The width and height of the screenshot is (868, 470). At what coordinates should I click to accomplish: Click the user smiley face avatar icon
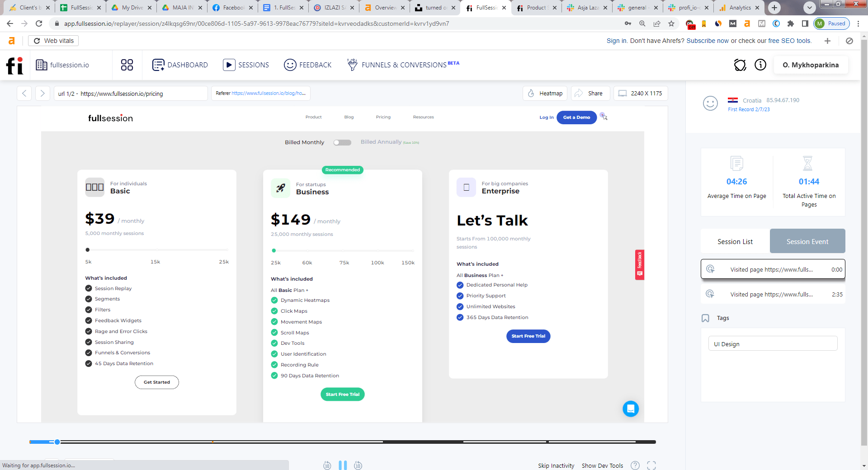click(710, 103)
